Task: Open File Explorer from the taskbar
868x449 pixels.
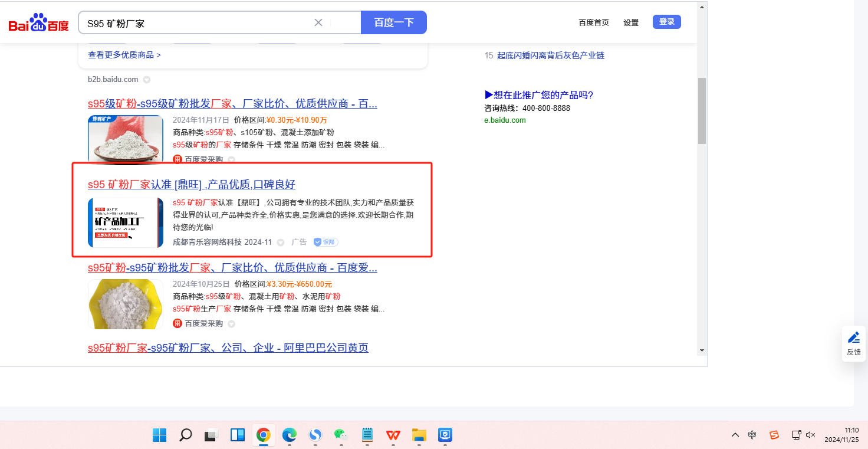Action: pyautogui.click(x=419, y=435)
